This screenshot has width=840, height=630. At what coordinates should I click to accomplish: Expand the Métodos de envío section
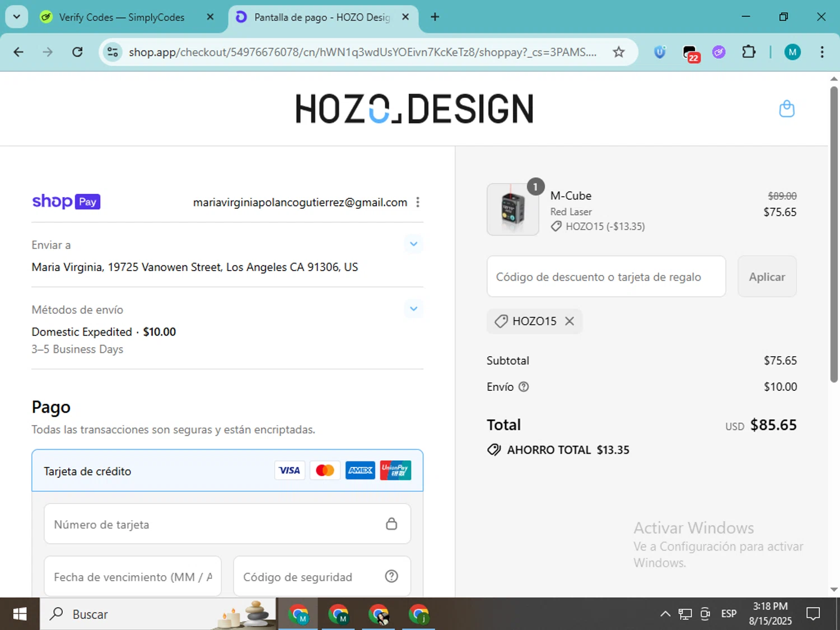click(413, 309)
